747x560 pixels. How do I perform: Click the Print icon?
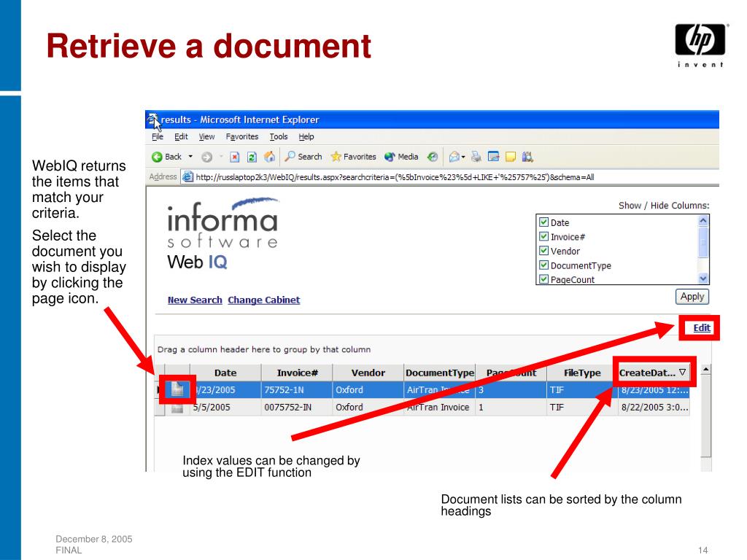[x=476, y=156]
